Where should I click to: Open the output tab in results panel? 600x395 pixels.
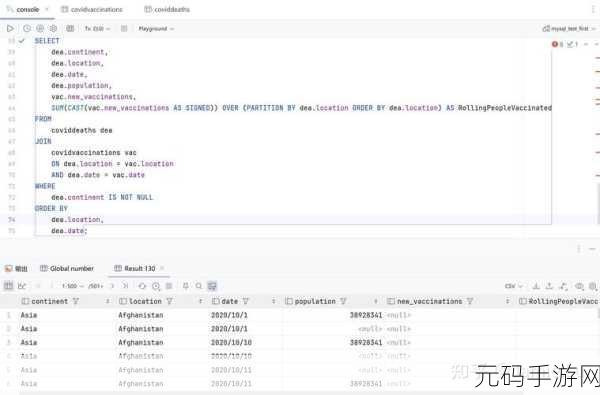pyautogui.click(x=16, y=269)
